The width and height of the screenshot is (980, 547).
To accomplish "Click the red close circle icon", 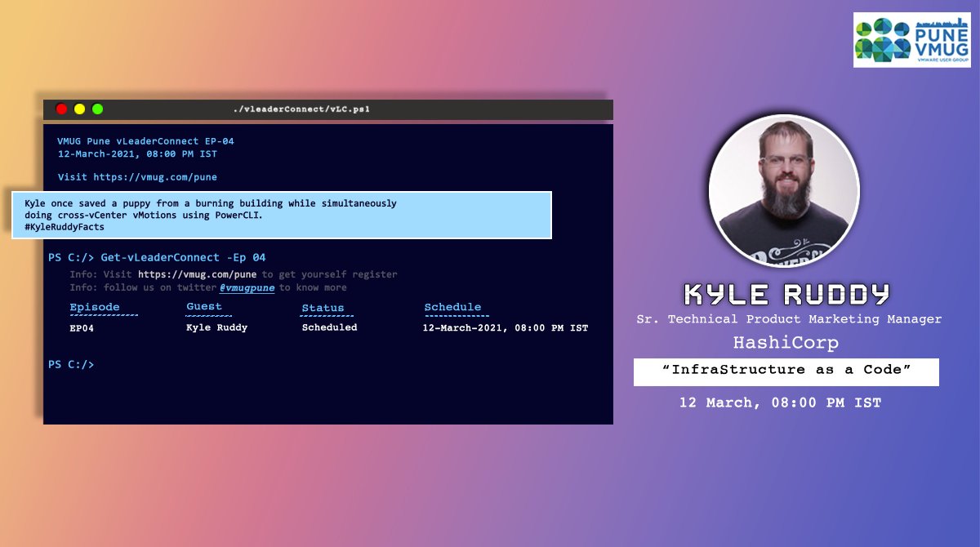I will click(x=61, y=108).
